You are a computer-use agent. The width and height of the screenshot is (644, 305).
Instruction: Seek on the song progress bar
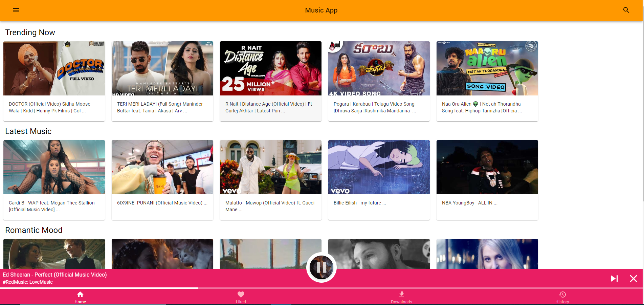pyautogui.click(x=321, y=288)
